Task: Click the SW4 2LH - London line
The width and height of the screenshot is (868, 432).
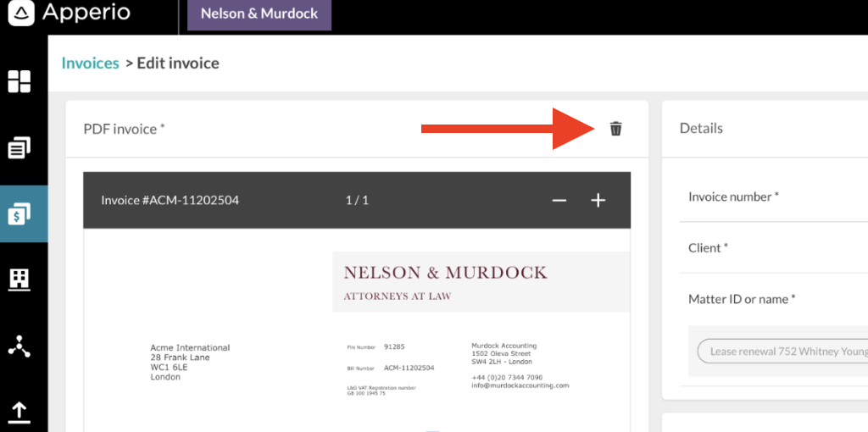Action: tap(502, 361)
